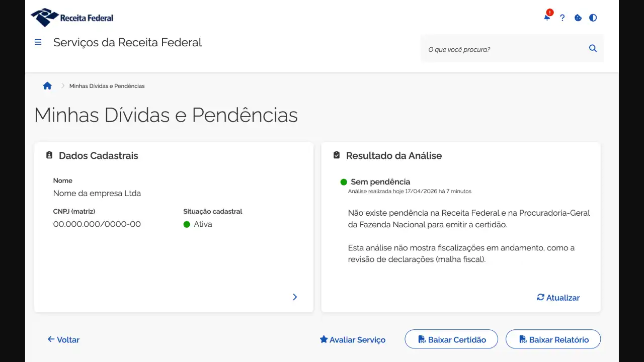Screen dimensions: 644x362
Task: Open the help question mark icon
Action: 562,18
